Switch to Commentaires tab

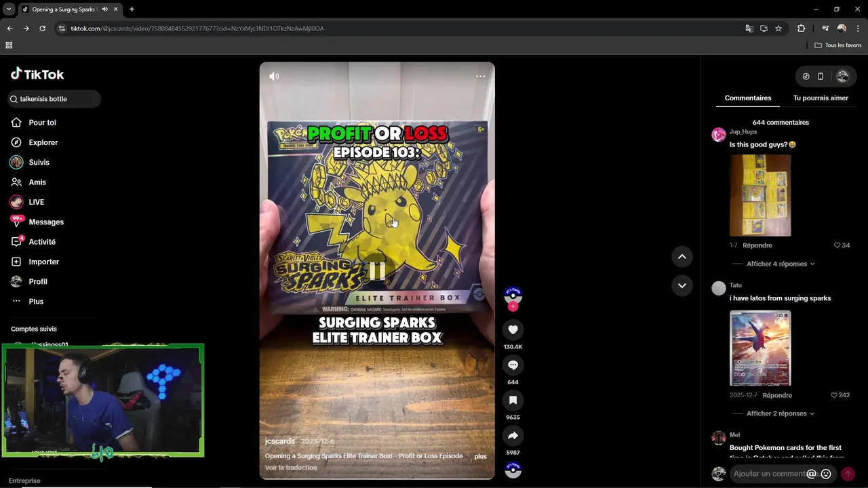(747, 98)
